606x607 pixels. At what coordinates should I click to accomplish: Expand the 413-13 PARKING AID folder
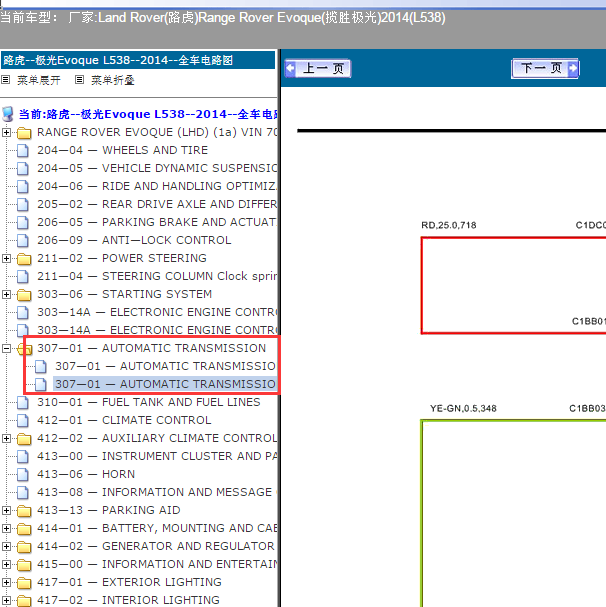click(x=6, y=510)
